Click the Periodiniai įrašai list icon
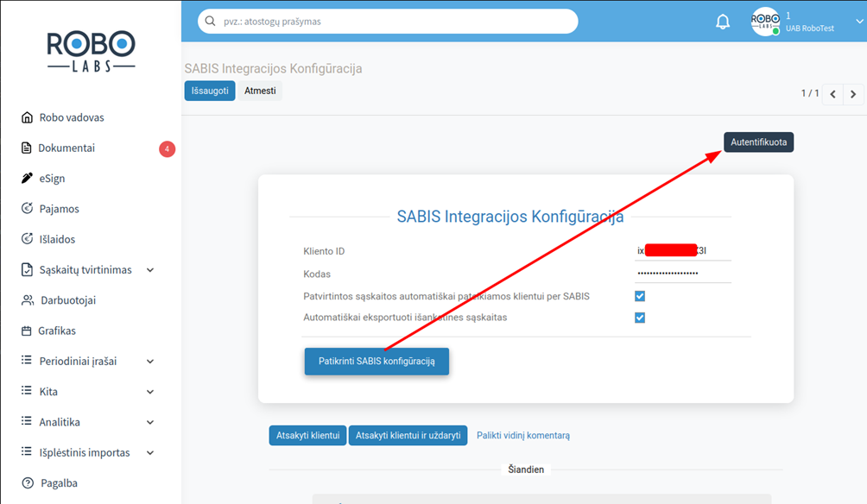Viewport: 867px width, 504px height. [27, 361]
